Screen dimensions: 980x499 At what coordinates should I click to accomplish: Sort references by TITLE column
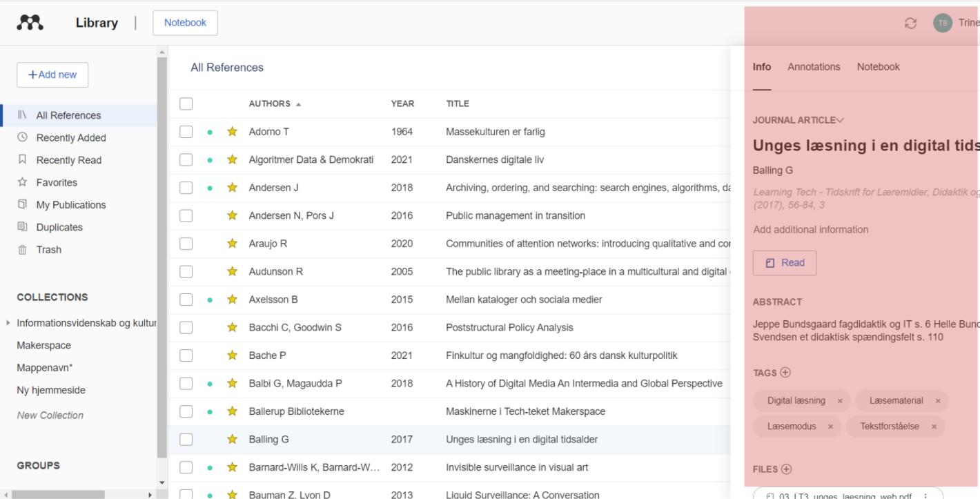[x=458, y=104]
